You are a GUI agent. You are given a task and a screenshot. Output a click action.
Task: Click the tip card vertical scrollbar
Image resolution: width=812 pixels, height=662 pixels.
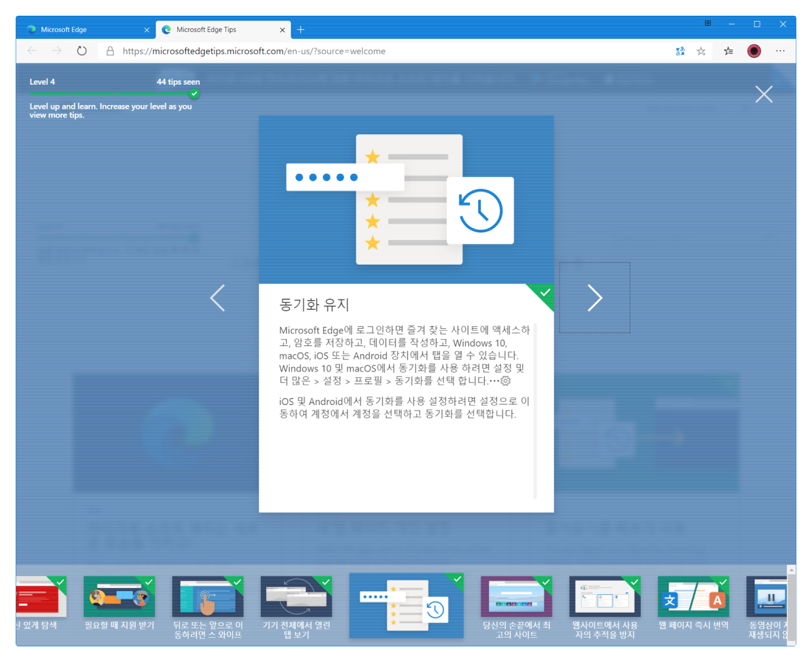(535, 411)
